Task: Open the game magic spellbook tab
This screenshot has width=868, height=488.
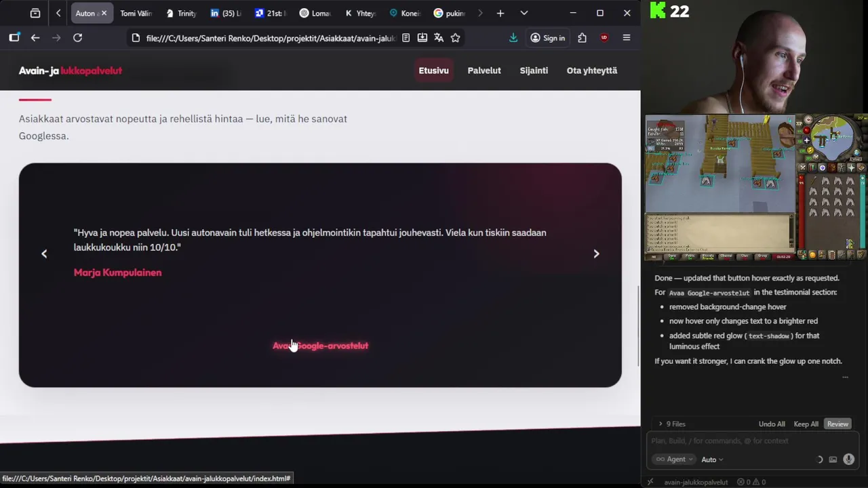Action: point(861,168)
